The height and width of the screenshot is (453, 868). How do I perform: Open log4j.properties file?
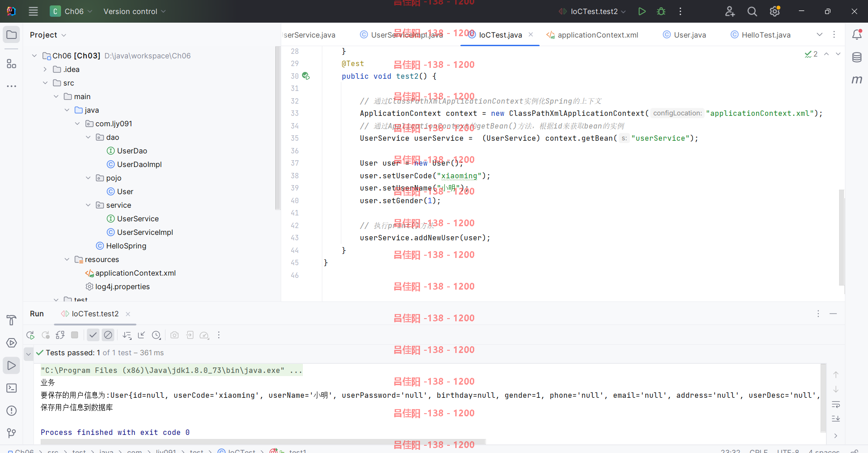click(x=118, y=286)
